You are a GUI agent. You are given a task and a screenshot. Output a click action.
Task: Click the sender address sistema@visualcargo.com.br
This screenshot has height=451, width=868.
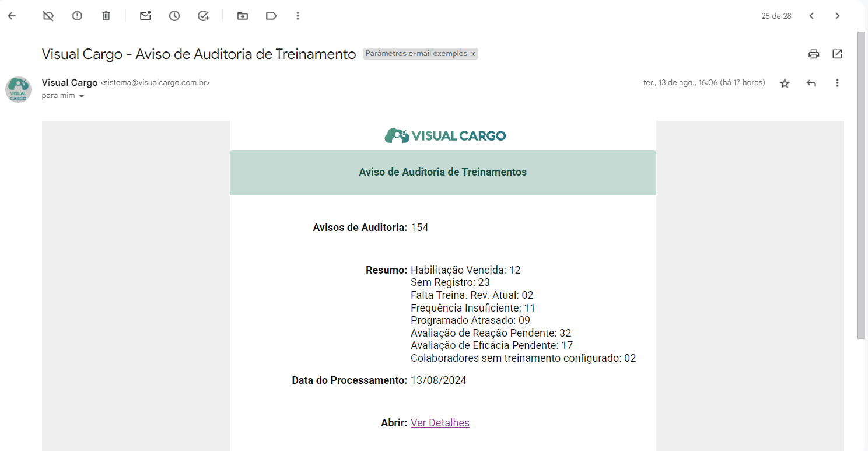pyautogui.click(x=155, y=83)
